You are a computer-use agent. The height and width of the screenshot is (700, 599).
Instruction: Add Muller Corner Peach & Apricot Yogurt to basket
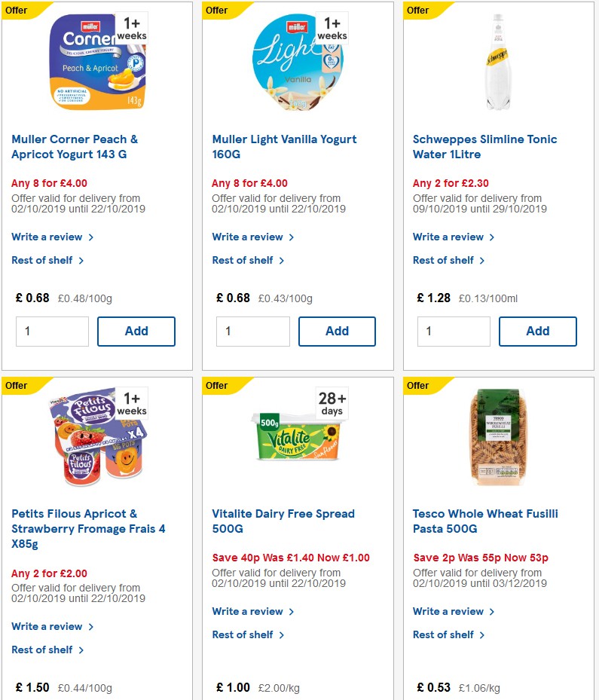pos(136,331)
